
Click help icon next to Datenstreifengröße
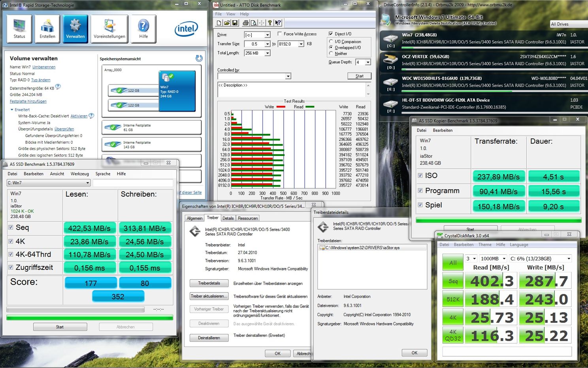58,87
